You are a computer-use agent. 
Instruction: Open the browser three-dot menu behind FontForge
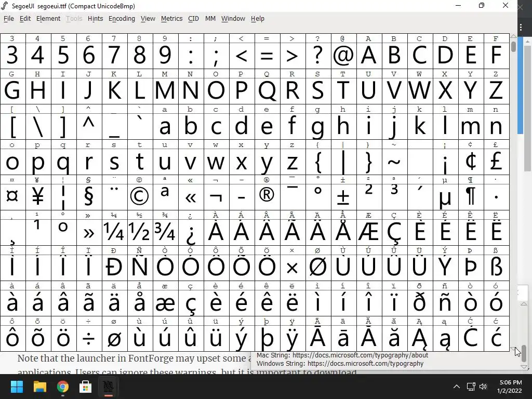click(521, 27)
